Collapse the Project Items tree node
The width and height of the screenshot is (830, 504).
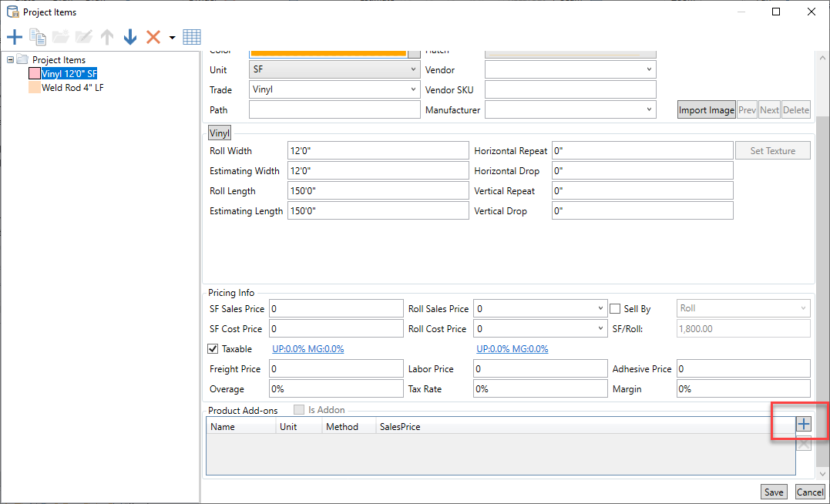pos(11,60)
